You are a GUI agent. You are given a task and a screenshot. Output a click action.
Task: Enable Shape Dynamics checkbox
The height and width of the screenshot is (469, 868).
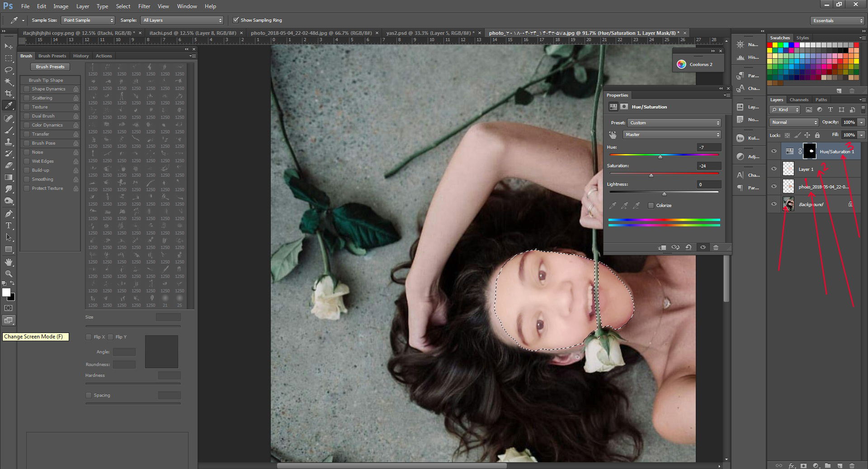27,89
